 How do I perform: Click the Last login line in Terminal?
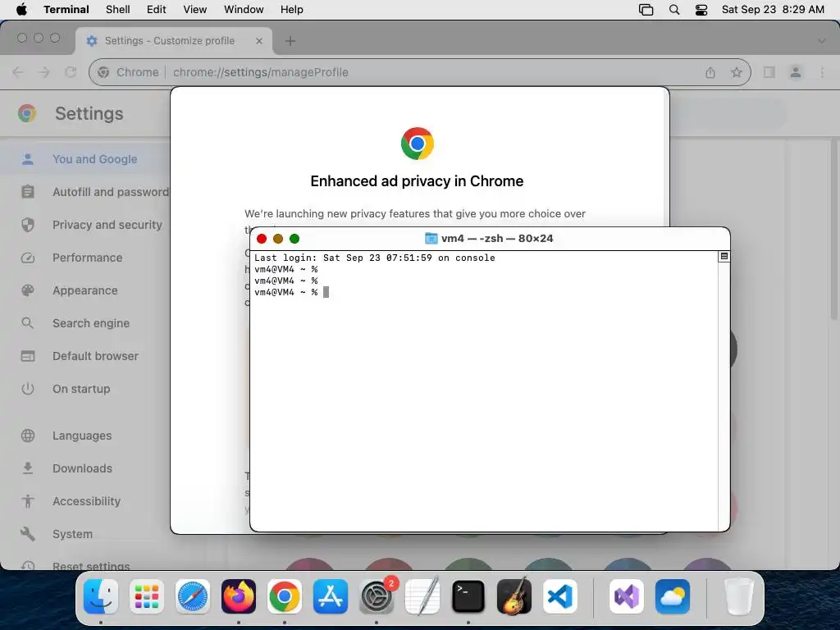click(x=374, y=258)
